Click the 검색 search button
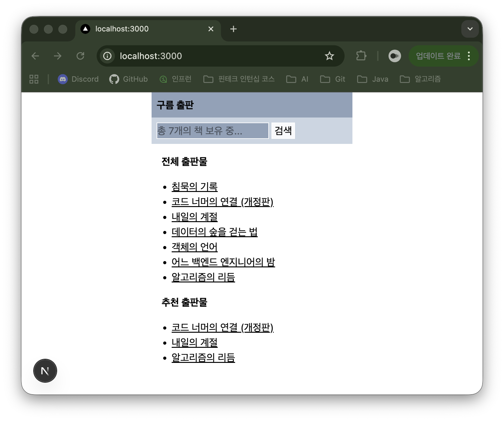 click(283, 131)
